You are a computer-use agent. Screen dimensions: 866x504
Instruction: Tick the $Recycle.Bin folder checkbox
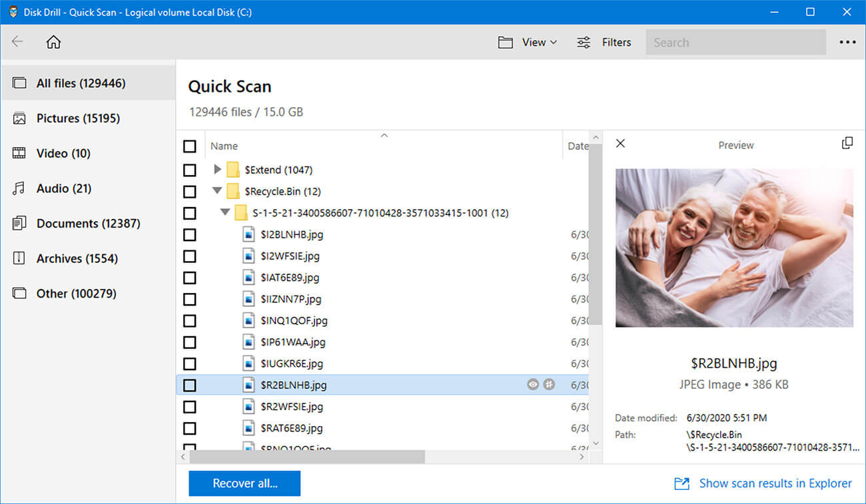pos(190,191)
